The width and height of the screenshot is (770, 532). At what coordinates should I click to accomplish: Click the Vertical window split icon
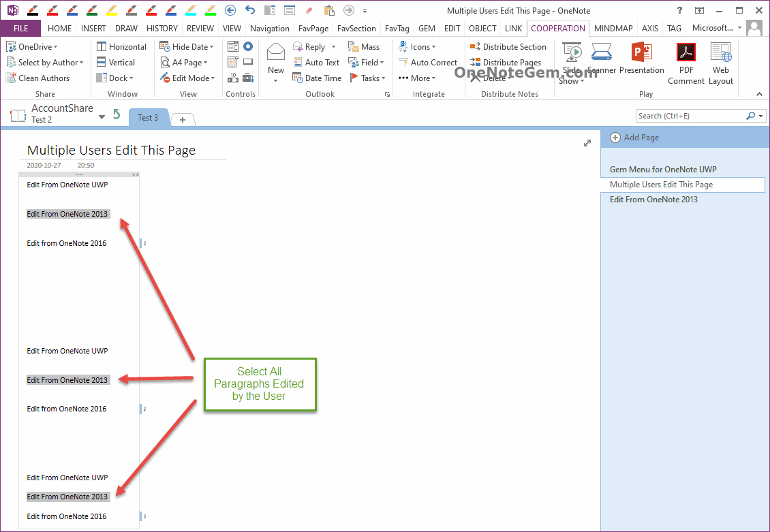coord(101,63)
